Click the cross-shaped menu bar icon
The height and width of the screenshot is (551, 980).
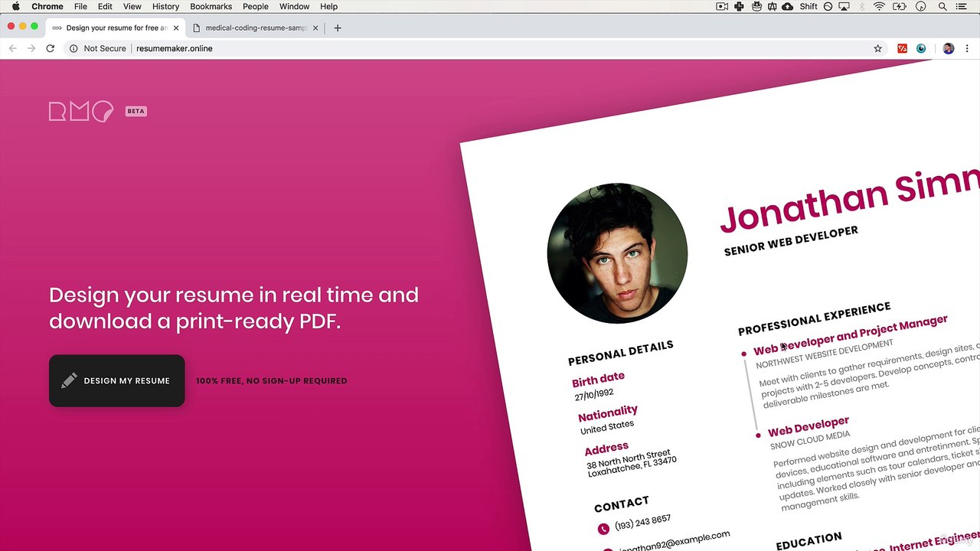[x=739, y=6]
